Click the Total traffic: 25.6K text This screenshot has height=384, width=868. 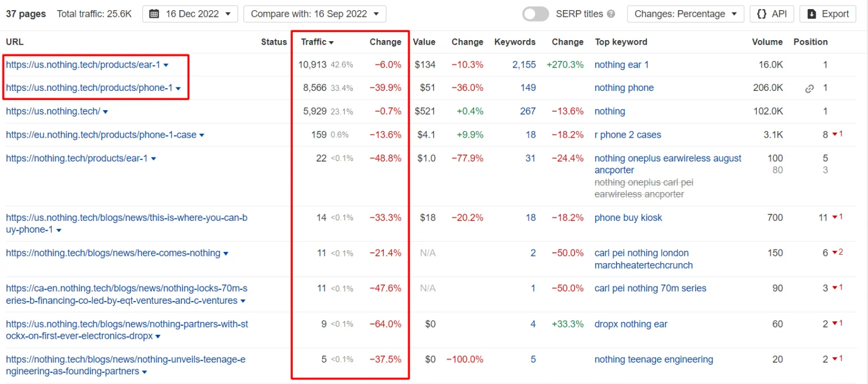[94, 14]
